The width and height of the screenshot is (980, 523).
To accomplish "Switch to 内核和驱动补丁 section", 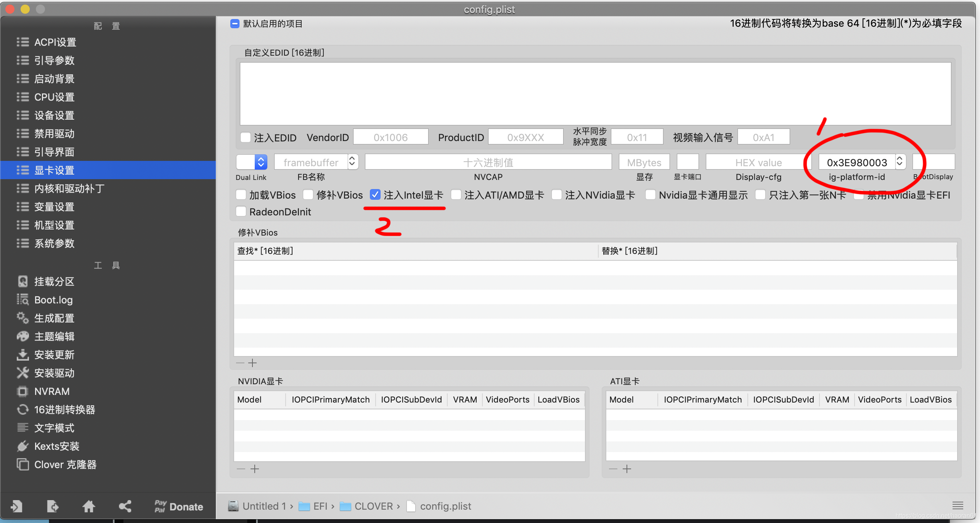I will (69, 189).
